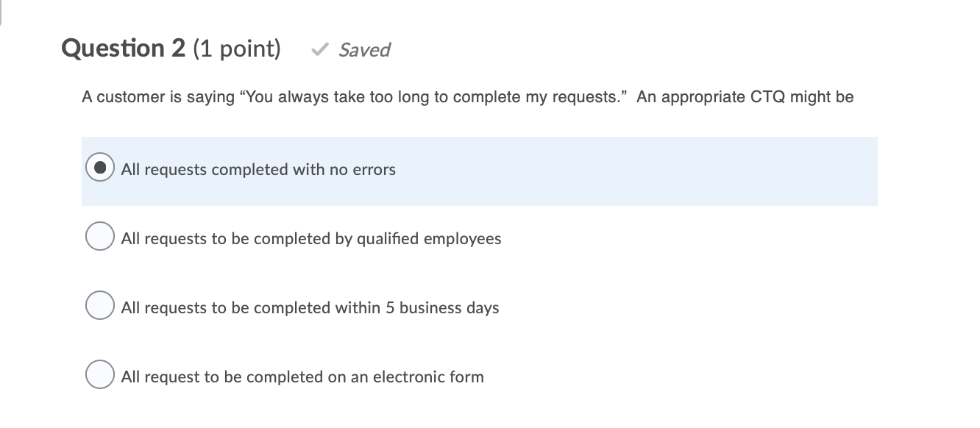Choose 'All requests to be completed by qualified employees'
This screenshot has width=980, height=428.
point(99,236)
